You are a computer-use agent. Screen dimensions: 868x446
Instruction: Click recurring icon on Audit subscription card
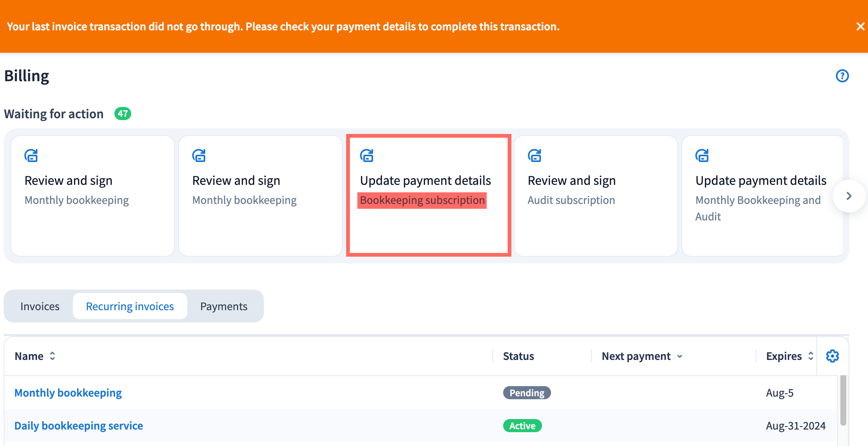[535, 155]
